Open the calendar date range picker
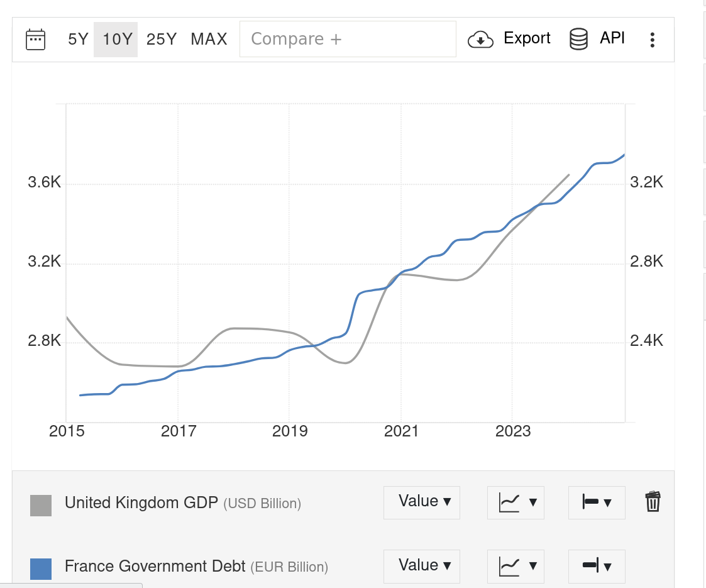 coord(35,40)
